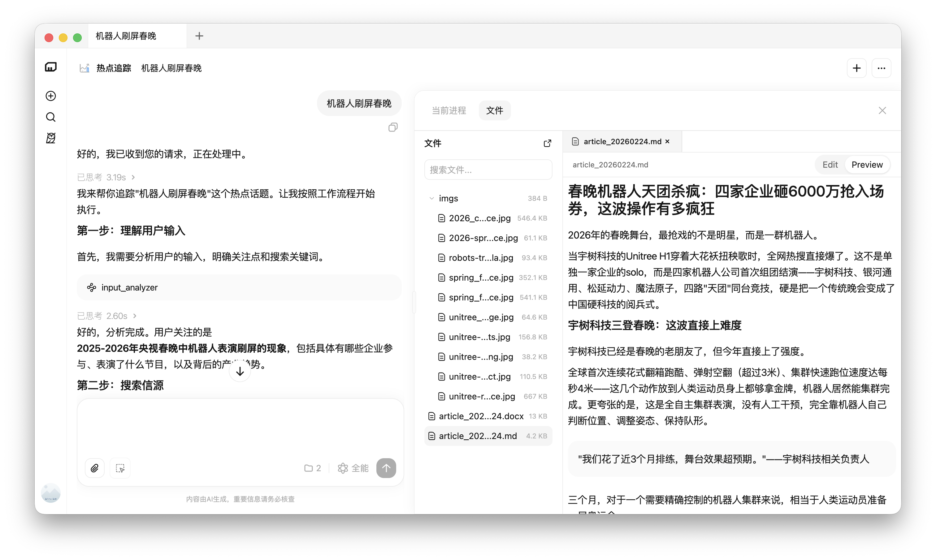Viewport: 936px width, 560px height.
Task: Copy the user message with copy icon
Action: coord(393,127)
